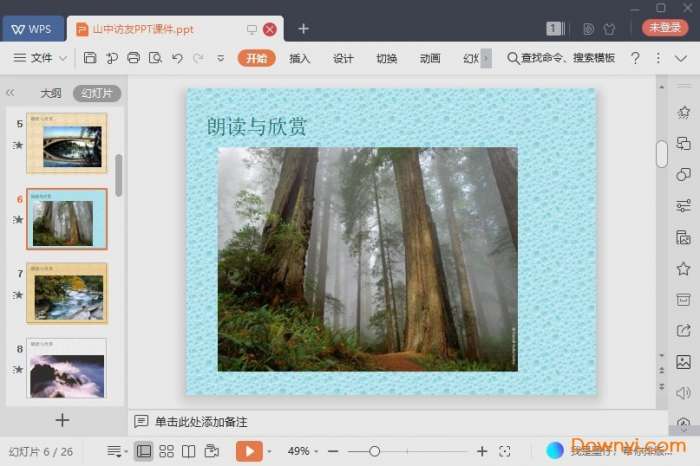Click the zoom slider handle
The height and width of the screenshot is (466, 700).
click(375, 451)
